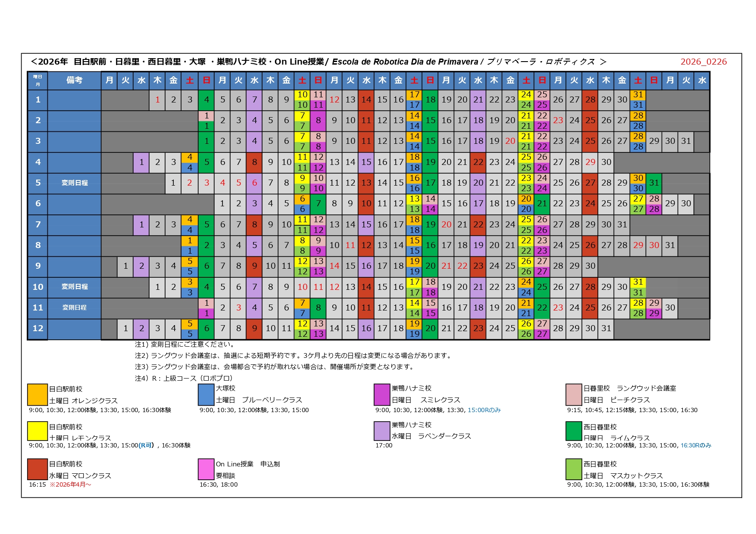Click the red 2026_0226 version text
This screenshot has height=534, width=756.
703,62
